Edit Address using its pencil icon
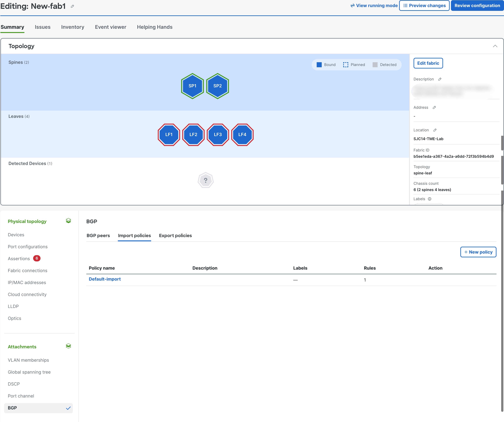This screenshot has width=504, height=422. (434, 108)
